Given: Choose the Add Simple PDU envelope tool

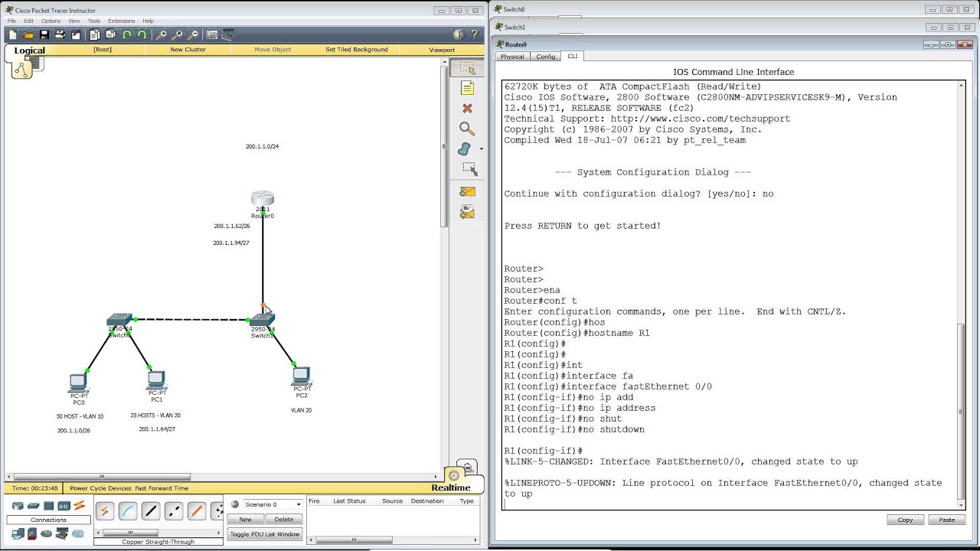Looking at the screenshot, I should point(467,192).
